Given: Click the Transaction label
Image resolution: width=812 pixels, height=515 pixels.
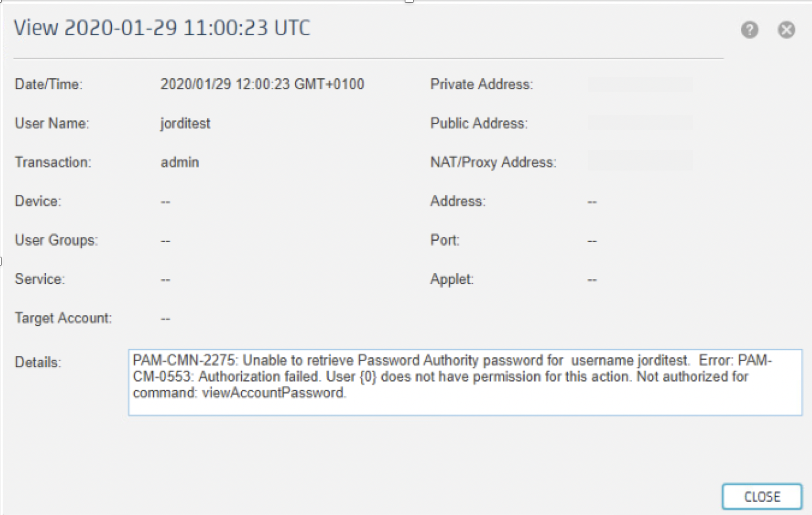Looking at the screenshot, I should point(53,162).
